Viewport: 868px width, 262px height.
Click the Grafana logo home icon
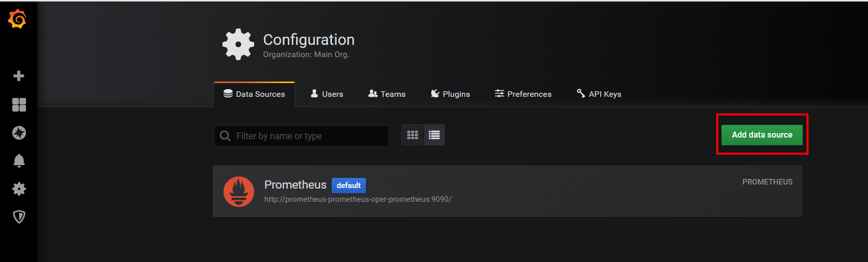click(x=17, y=19)
